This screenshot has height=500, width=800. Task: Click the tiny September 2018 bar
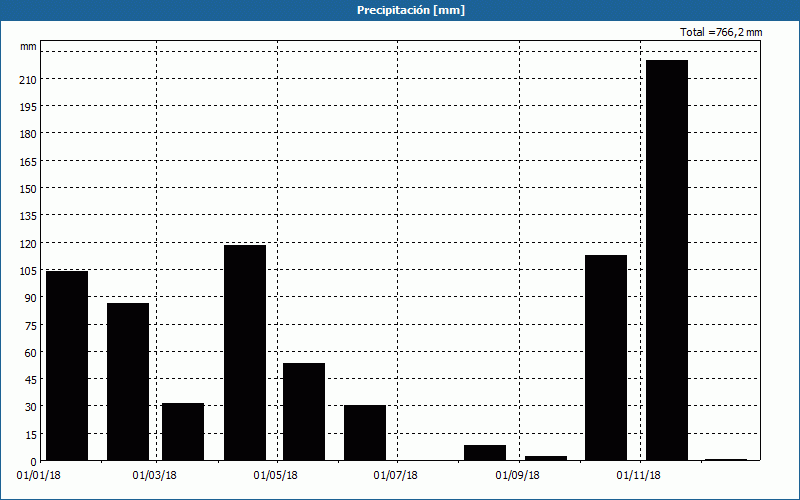coord(546,458)
